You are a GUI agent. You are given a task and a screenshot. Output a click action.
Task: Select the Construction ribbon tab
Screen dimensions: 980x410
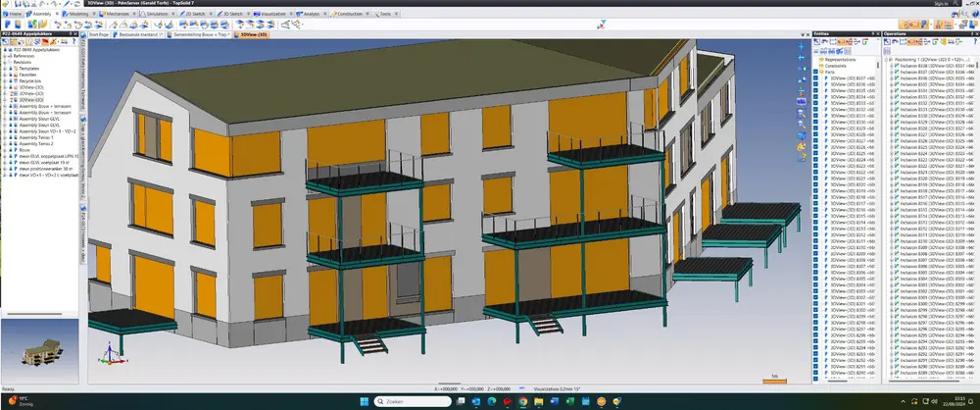[350, 14]
